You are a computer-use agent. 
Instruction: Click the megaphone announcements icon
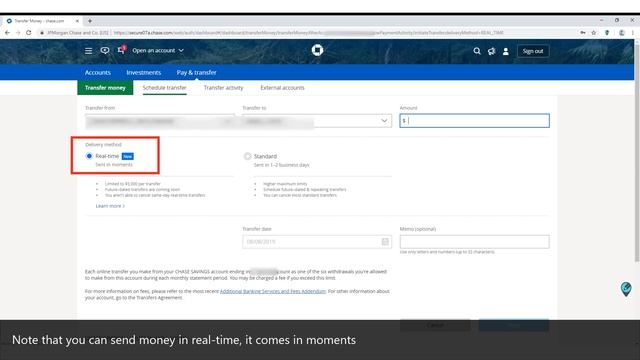pyautogui.click(x=491, y=51)
